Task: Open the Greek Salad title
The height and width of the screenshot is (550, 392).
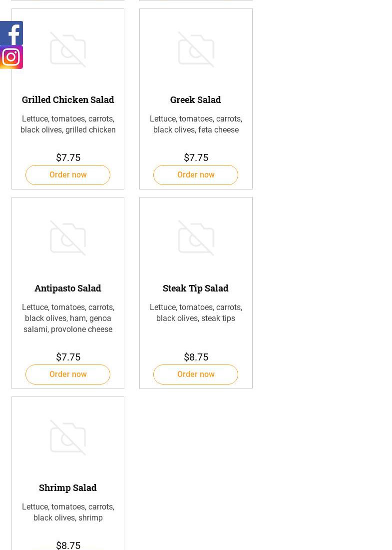Action: [x=196, y=99]
